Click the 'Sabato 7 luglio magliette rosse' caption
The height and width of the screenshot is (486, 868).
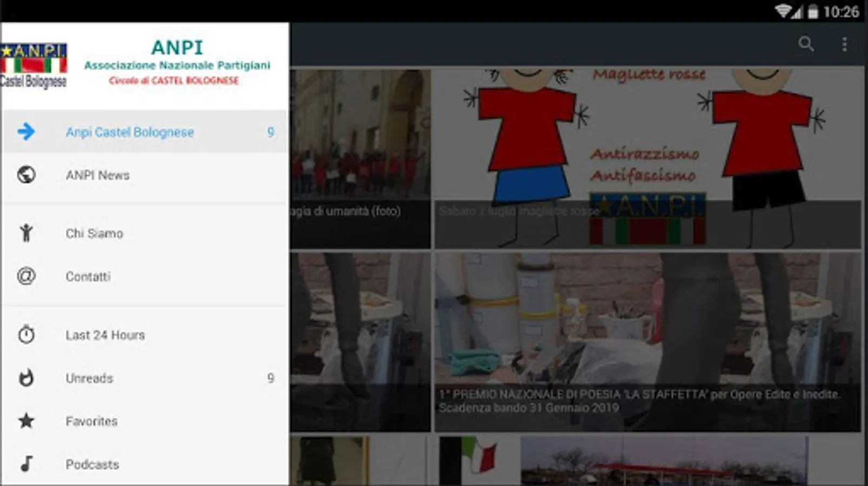click(x=519, y=211)
